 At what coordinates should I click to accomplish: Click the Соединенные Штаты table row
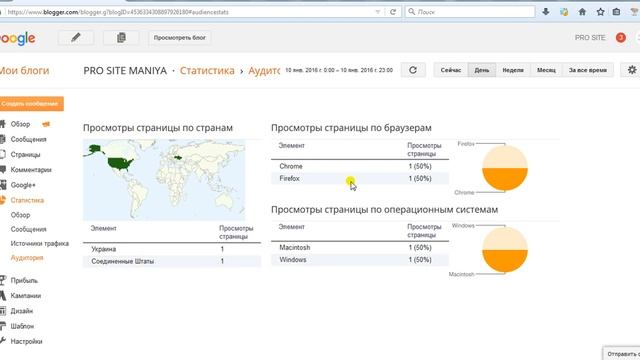point(172,261)
